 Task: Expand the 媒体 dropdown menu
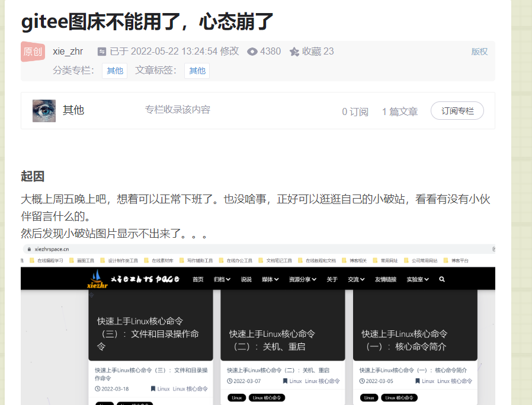pos(270,279)
